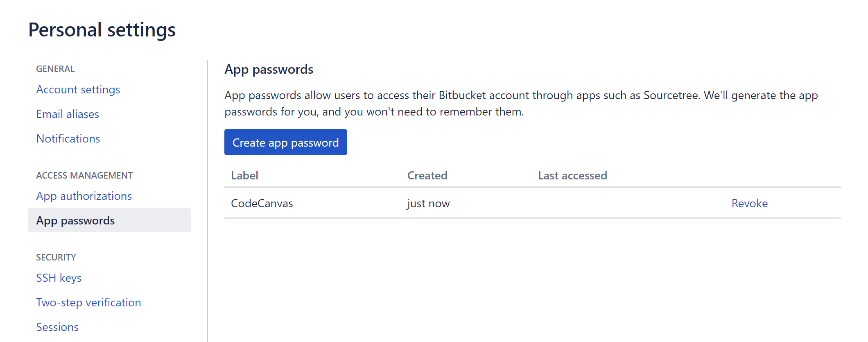Click the Created column header
868x342 pixels.
(427, 175)
